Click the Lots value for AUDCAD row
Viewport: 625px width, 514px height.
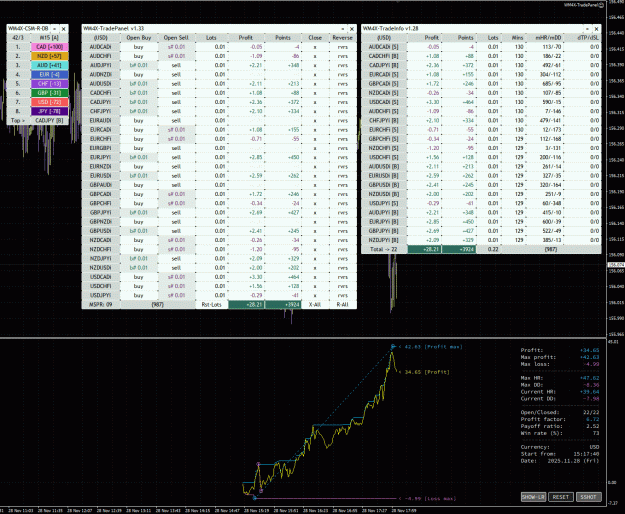click(x=212, y=47)
